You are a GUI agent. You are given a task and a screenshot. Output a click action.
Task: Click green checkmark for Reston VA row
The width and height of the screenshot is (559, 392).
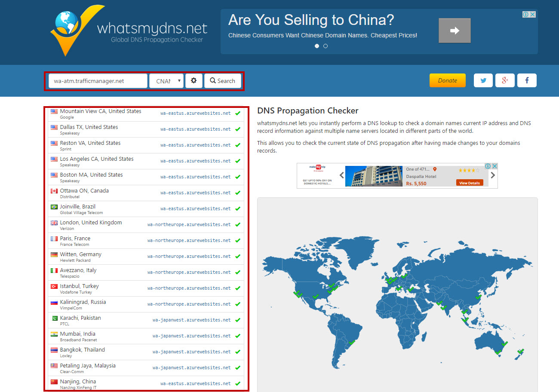coord(238,145)
